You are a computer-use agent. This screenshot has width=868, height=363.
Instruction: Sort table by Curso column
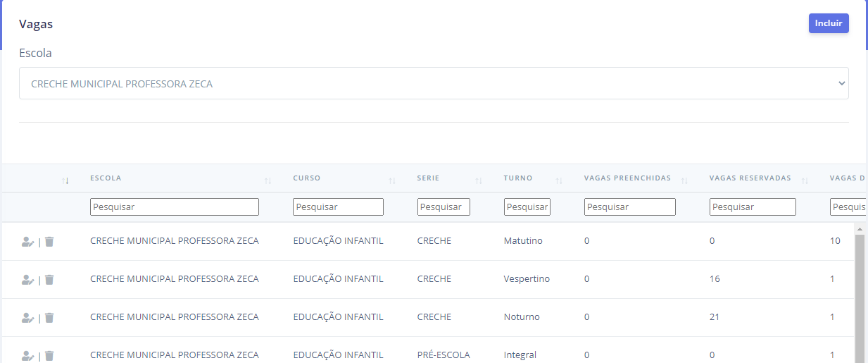392,181
